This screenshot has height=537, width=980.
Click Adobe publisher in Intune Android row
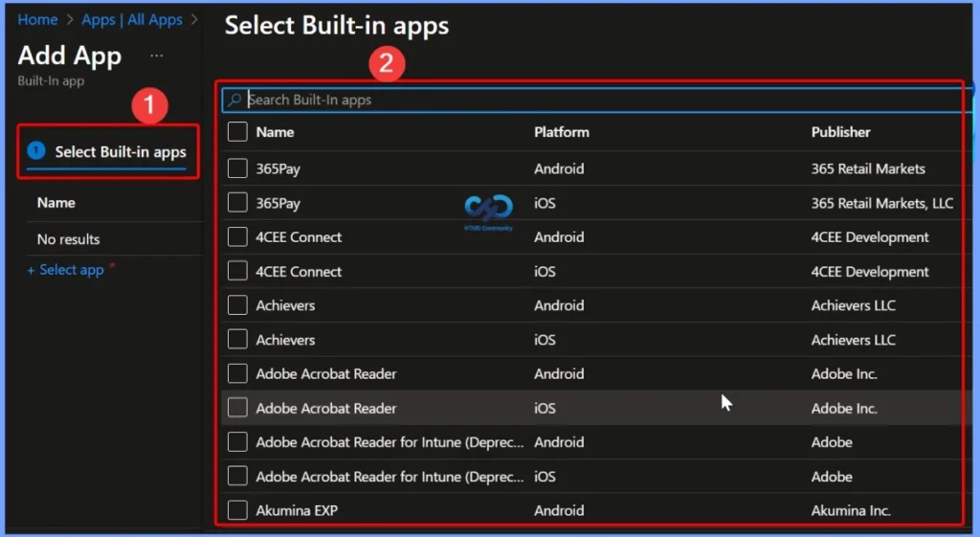click(x=832, y=442)
